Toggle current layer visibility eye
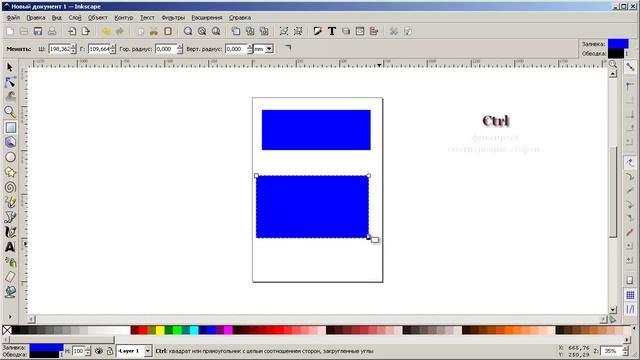The height and width of the screenshot is (360, 640). click(x=99, y=351)
